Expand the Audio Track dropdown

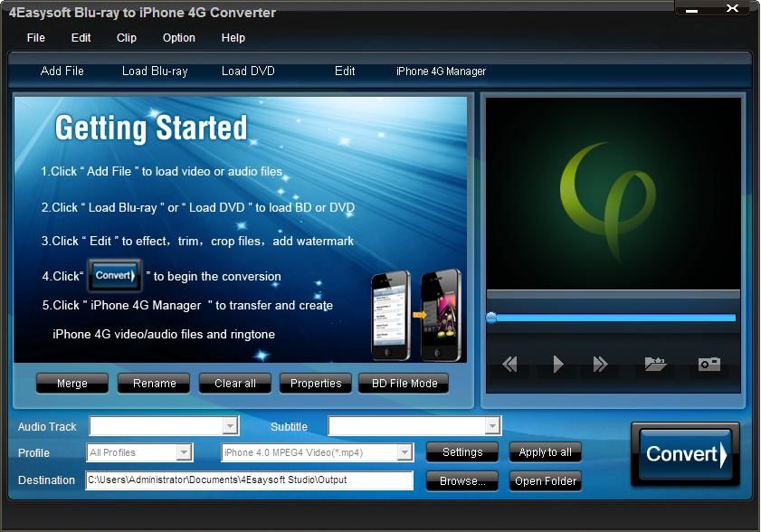231,426
